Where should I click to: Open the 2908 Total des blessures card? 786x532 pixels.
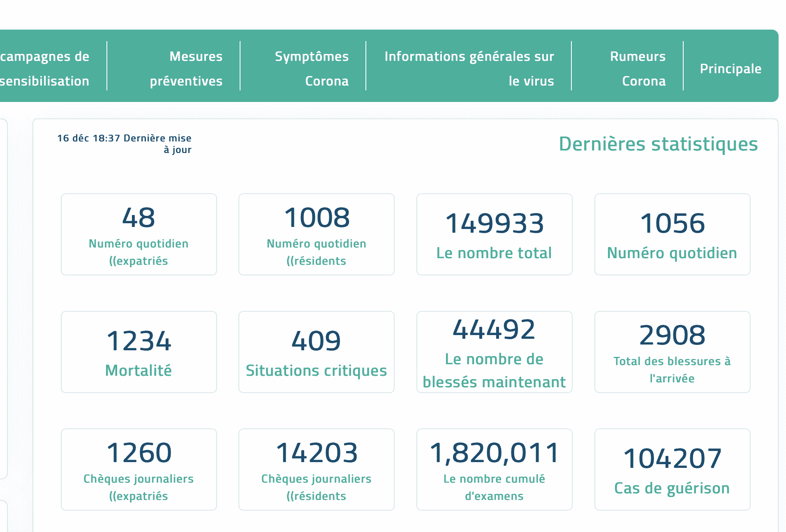672,352
